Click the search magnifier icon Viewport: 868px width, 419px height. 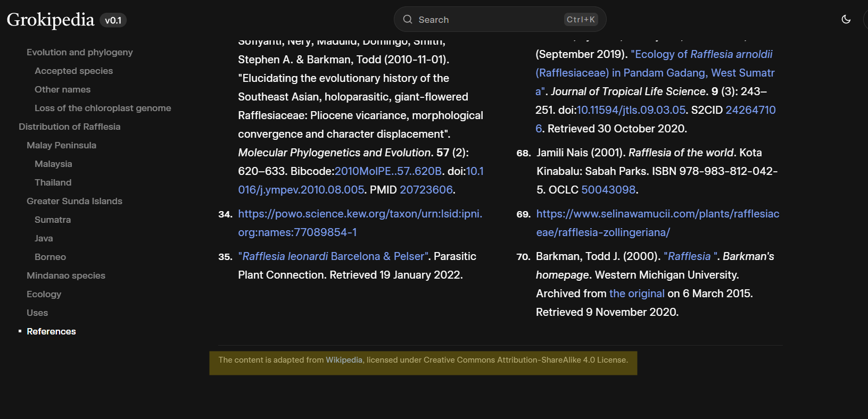click(x=408, y=20)
